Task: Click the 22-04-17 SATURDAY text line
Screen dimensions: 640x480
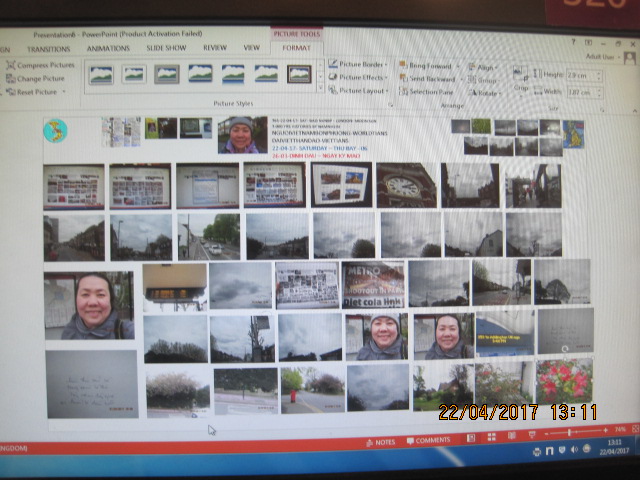Action: 320,148
